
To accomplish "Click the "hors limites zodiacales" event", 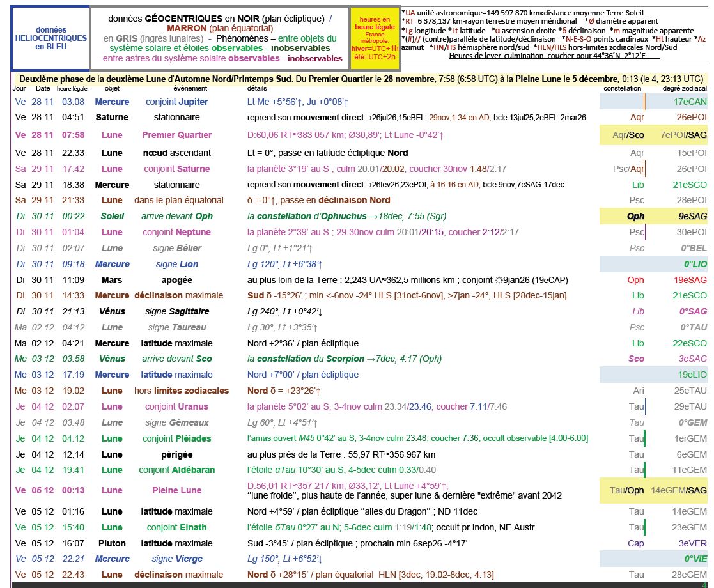I will (x=182, y=391).
